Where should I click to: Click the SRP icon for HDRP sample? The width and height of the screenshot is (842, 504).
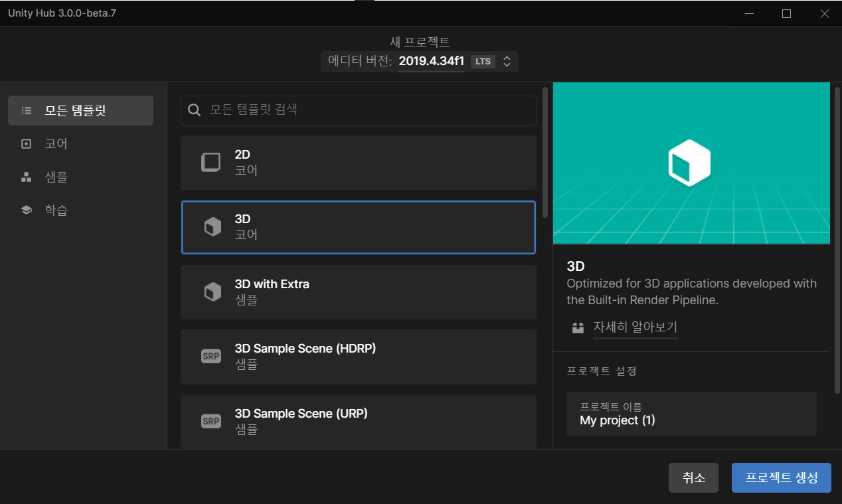[x=211, y=357]
